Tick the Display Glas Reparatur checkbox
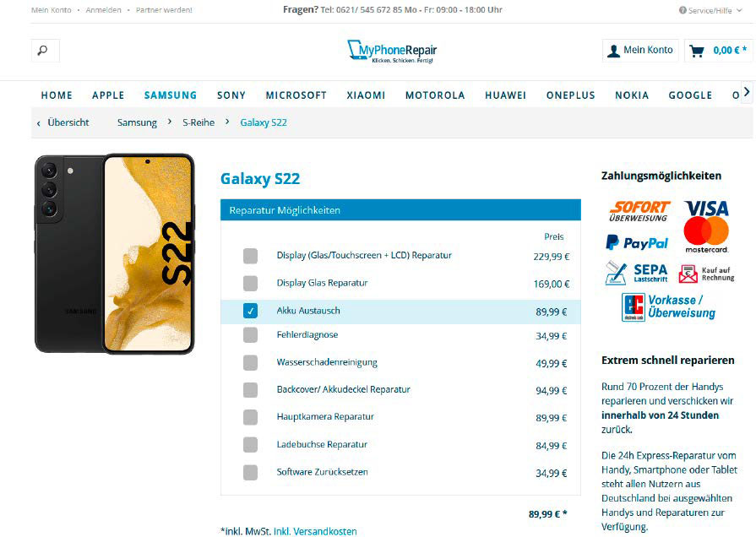This screenshot has width=756, height=537. click(x=250, y=284)
